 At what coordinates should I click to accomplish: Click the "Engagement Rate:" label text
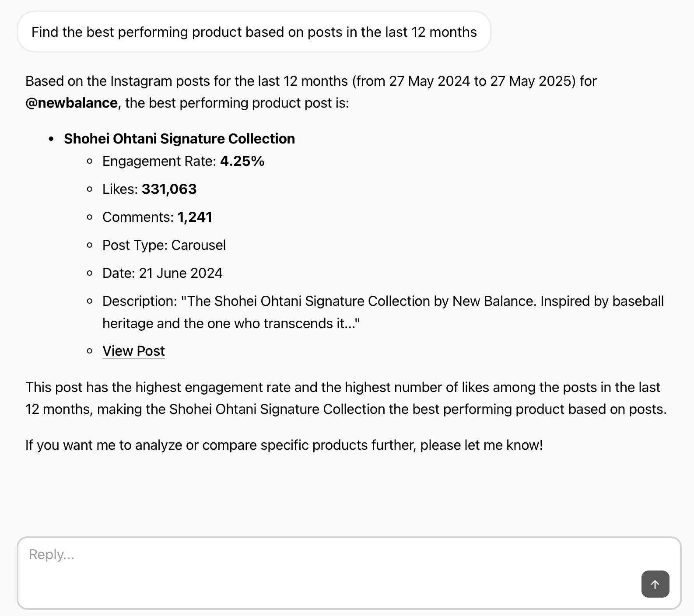(x=159, y=161)
